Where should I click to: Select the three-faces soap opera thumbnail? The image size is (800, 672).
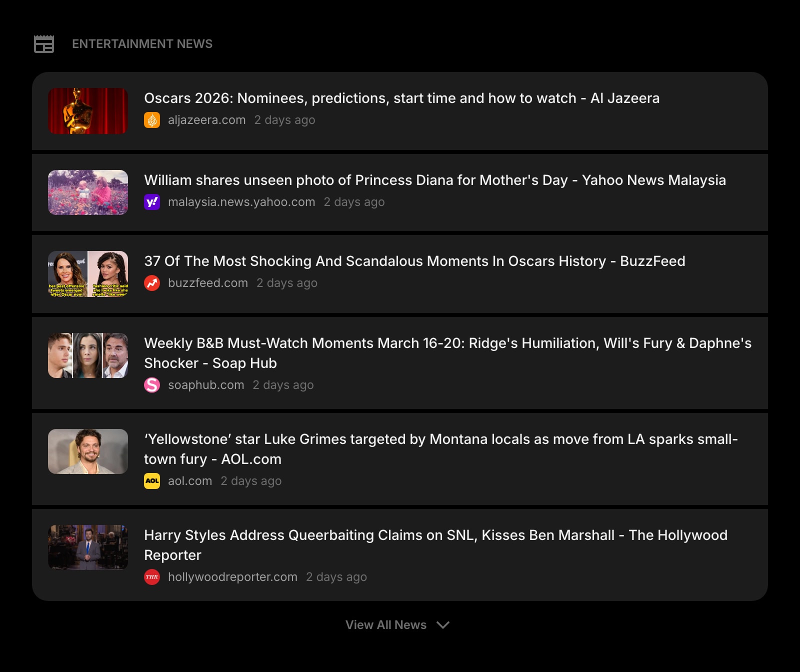point(88,355)
